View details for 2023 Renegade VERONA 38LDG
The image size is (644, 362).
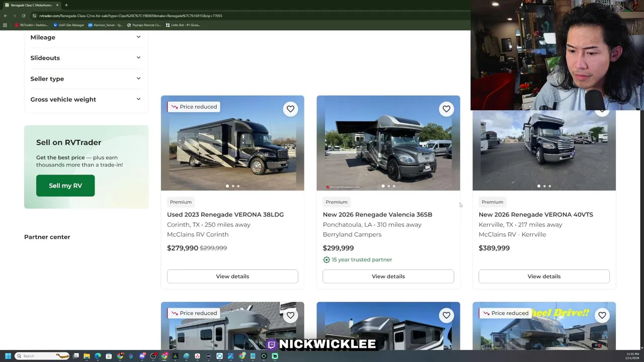tap(232, 276)
